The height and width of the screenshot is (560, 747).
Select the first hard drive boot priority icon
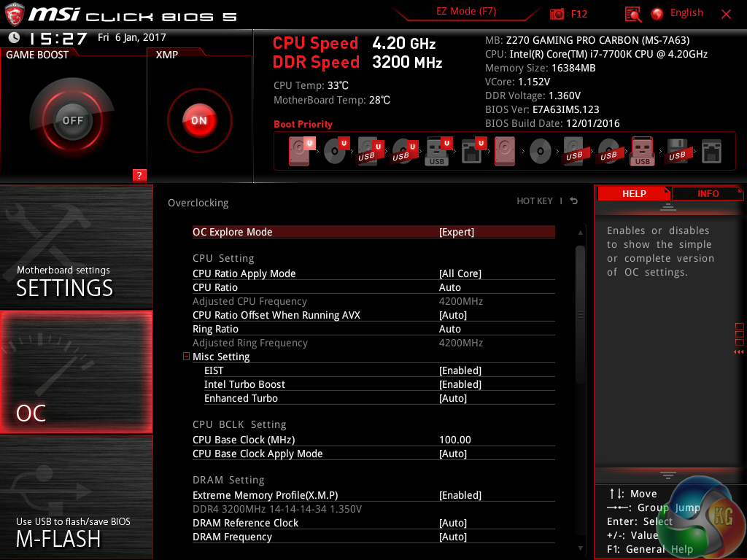coord(299,152)
